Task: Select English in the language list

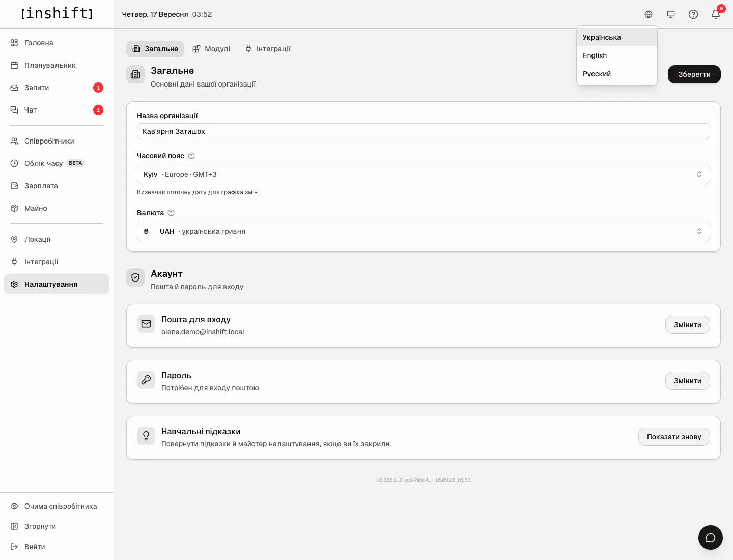Action: tap(617, 55)
